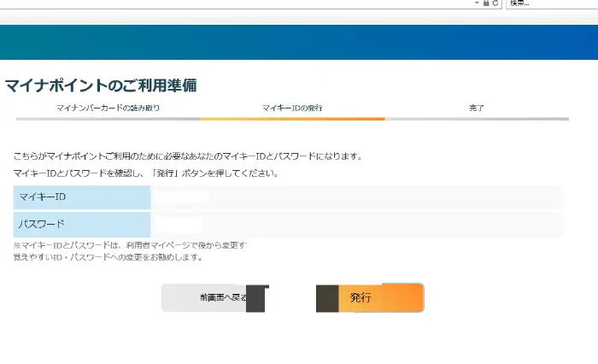Click the orange 発行 button

point(370,297)
